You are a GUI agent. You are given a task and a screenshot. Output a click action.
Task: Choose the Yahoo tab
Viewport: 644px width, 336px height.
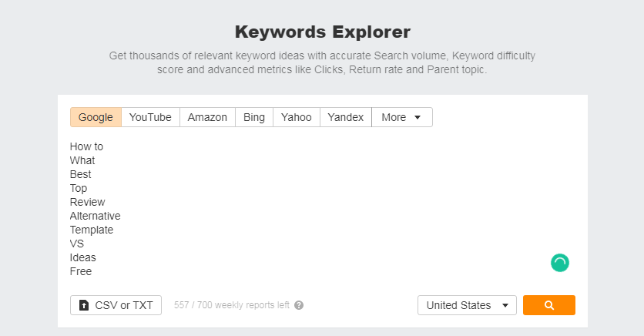pyautogui.click(x=296, y=117)
